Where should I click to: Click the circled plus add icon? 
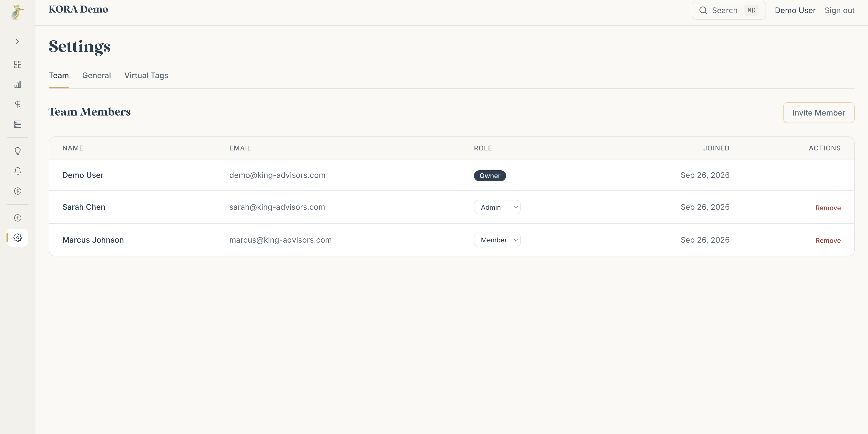[18, 218]
